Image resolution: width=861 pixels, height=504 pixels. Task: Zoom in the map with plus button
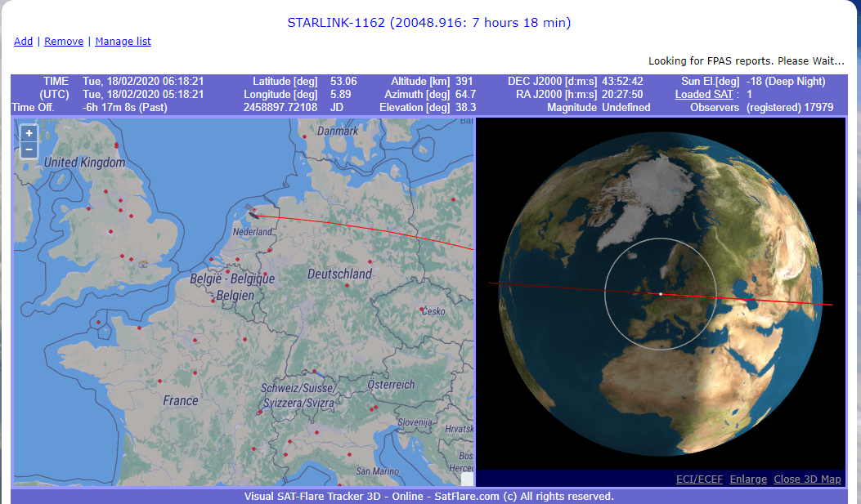[x=29, y=133]
